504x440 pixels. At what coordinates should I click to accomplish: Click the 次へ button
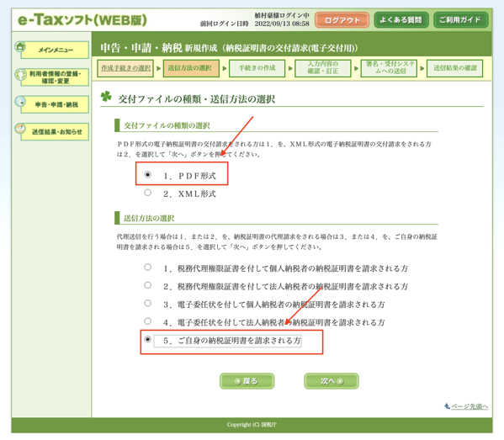click(x=332, y=381)
